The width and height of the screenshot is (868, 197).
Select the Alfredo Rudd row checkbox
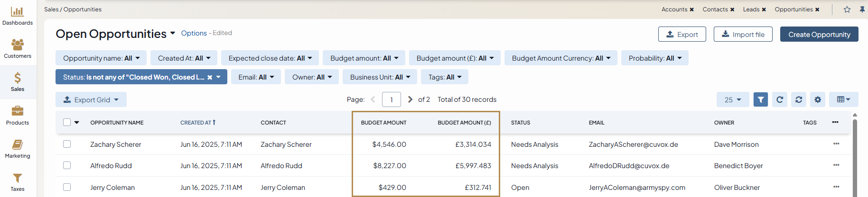[67, 165]
